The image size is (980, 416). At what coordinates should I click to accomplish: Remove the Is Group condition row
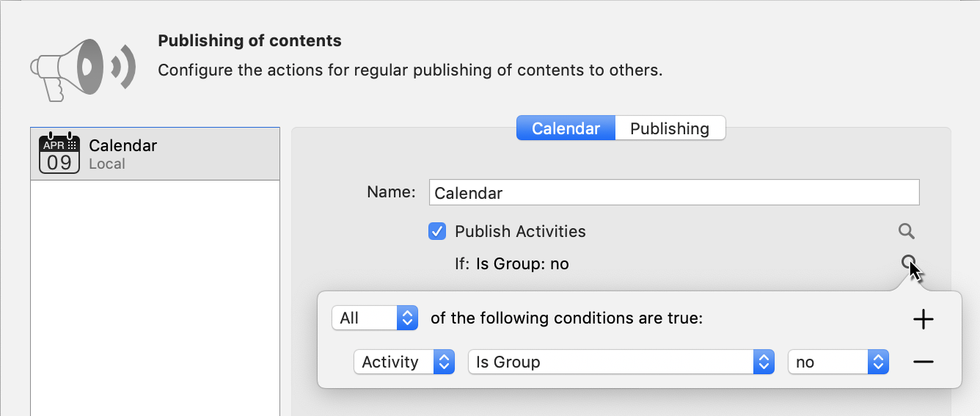(923, 362)
